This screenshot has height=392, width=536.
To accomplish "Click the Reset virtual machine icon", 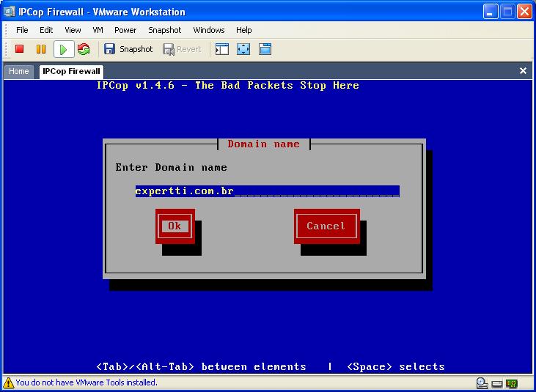I will coord(84,49).
